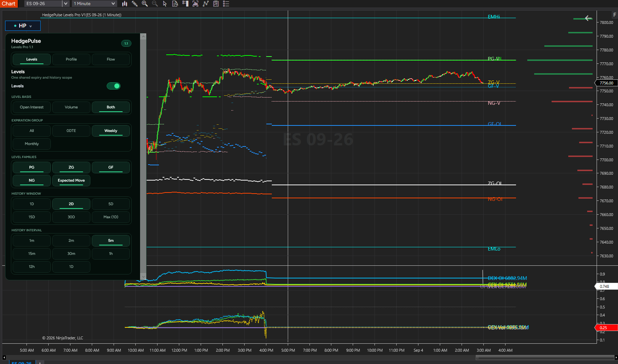Viewport: 618px width, 364px height.
Task: Click the 7756.00 current price marker
Action: (x=606, y=83)
